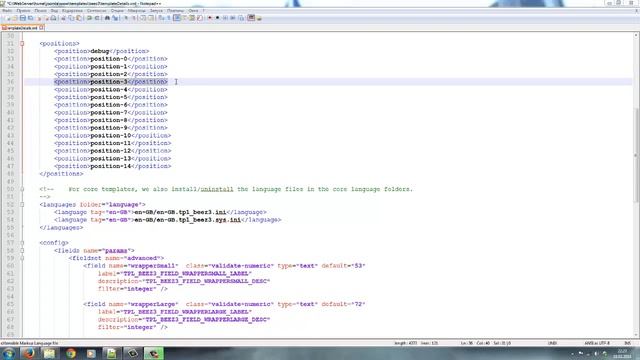Toggle word wrap toolbar icon
This screenshot has width=640, height=360.
(161, 18)
